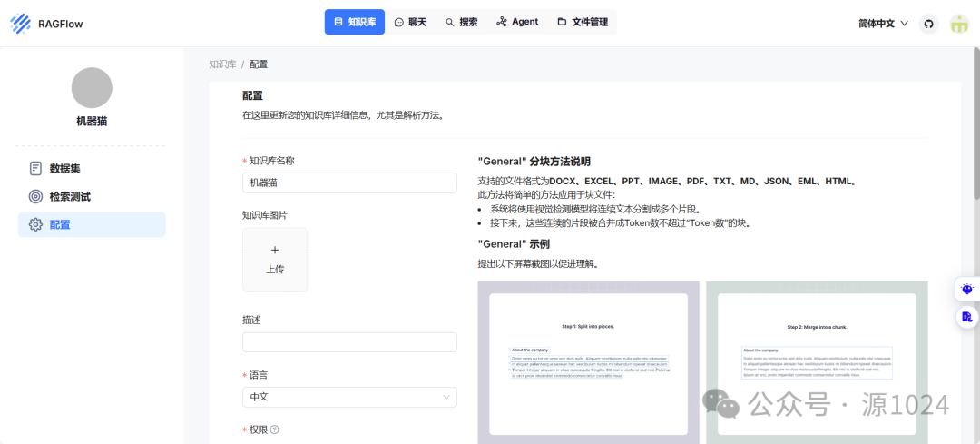Go to the Agent tab
Viewport: 980px width, 444px height.
pyautogui.click(x=517, y=22)
